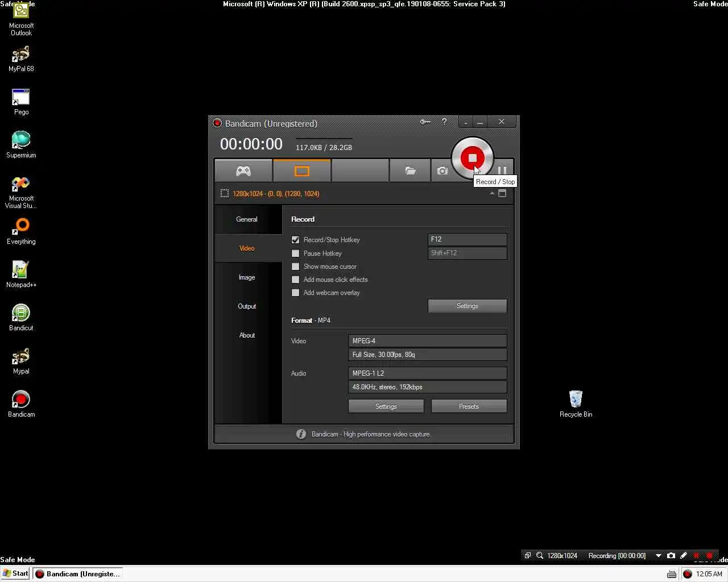Open the Bandicam desktop shortcut
This screenshot has width=728, height=582.
[x=21, y=405]
